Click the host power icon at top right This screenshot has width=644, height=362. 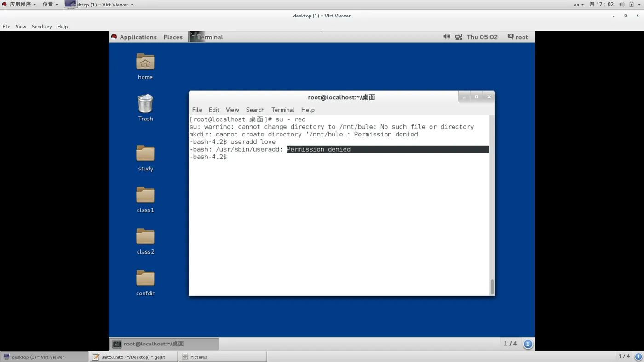pyautogui.click(x=632, y=4)
